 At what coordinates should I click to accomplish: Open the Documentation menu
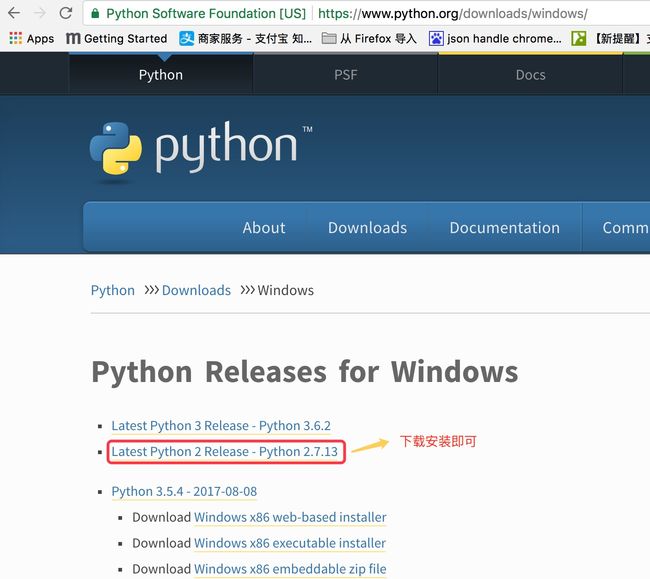tap(504, 228)
